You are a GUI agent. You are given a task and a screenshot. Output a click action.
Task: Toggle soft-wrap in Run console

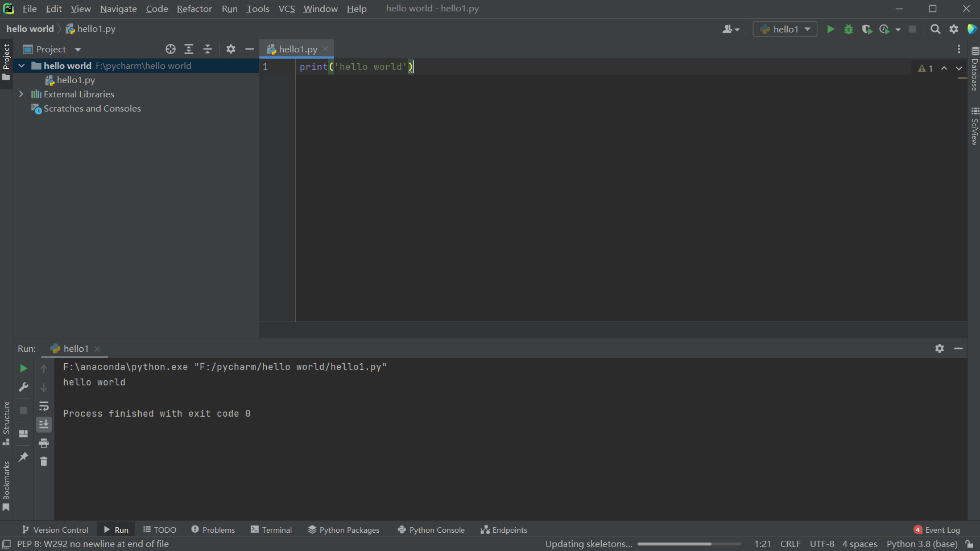click(44, 406)
